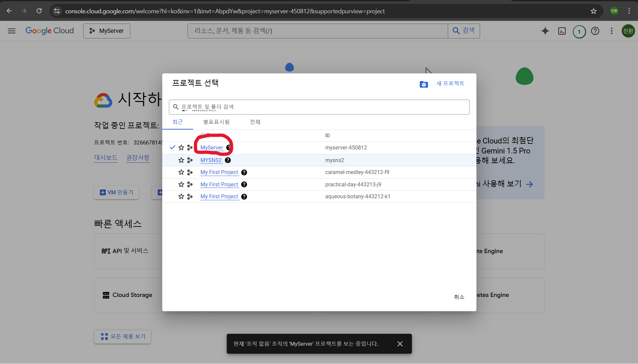Image resolution: width=638 pixels, height=364 pixels.
Task: Star the caramel-medley My First Project
Action: pos(181,172)
